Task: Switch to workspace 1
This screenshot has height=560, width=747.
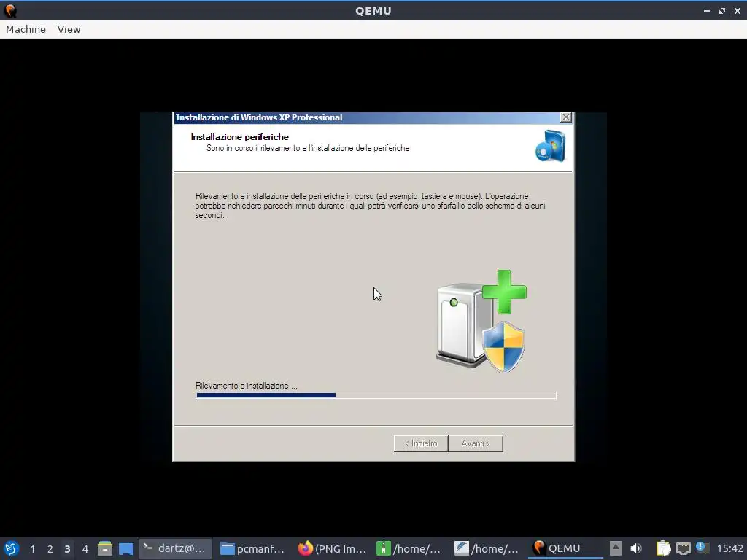Action: (x=32, y=549)
